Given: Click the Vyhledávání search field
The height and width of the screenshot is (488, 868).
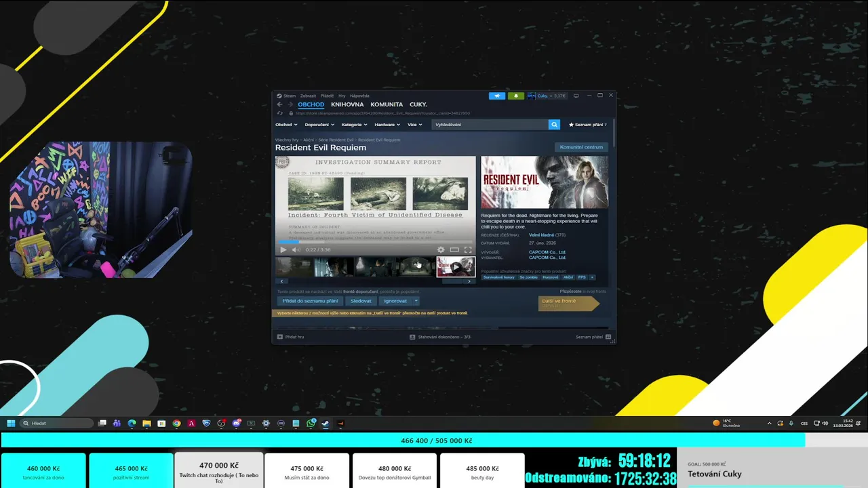Looking at the screenshot, I should point(490,125).
